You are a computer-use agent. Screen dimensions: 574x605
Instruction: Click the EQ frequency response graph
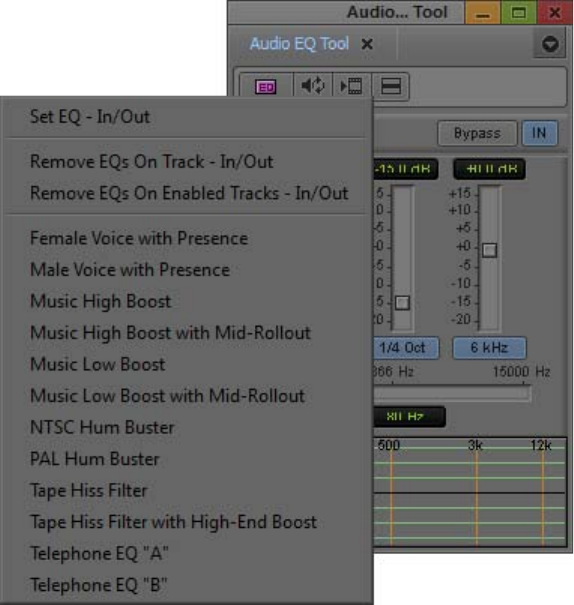coord(469,492)
